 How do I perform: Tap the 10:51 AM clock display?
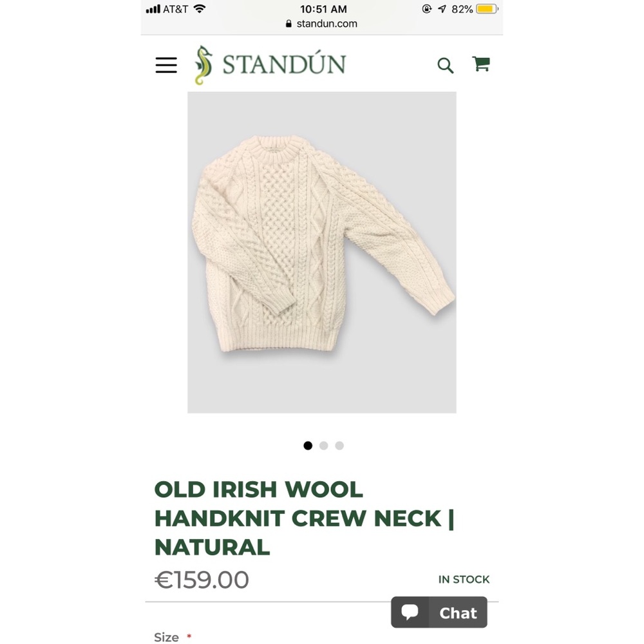tap(323, 9)
